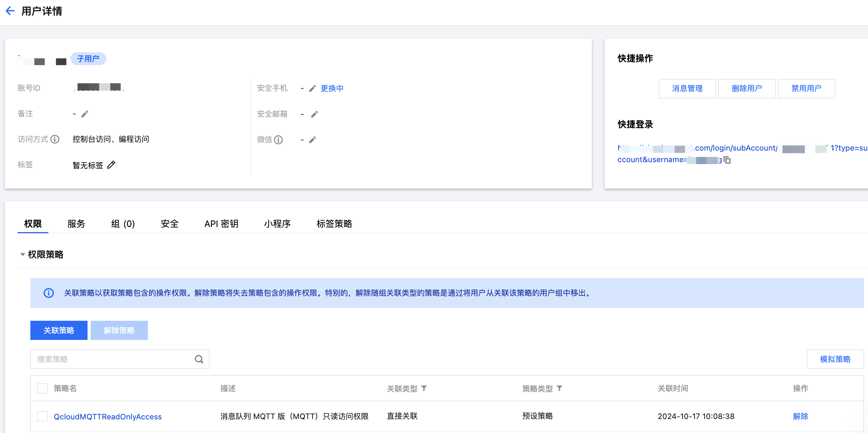Click the 微信 edit pencil icon

pos(313,140)
